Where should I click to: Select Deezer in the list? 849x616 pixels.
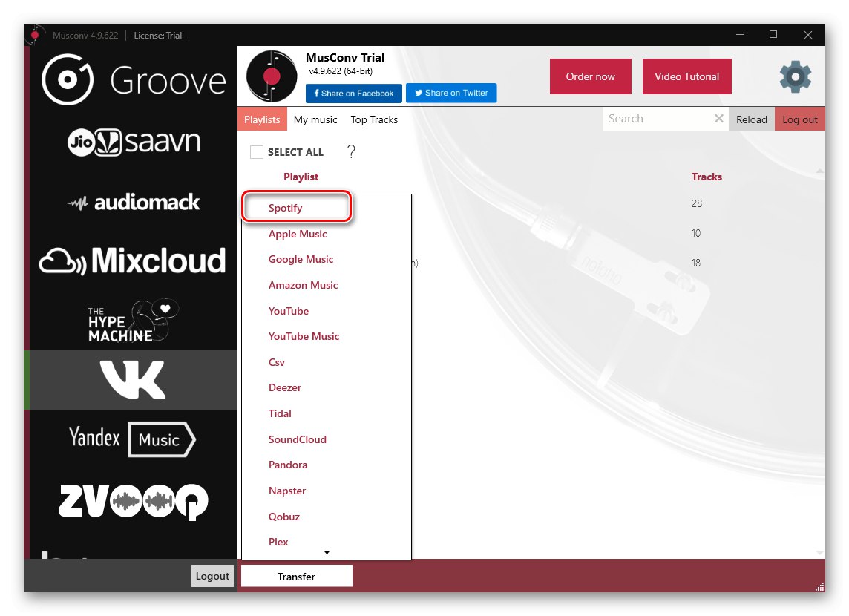point(285,387)
